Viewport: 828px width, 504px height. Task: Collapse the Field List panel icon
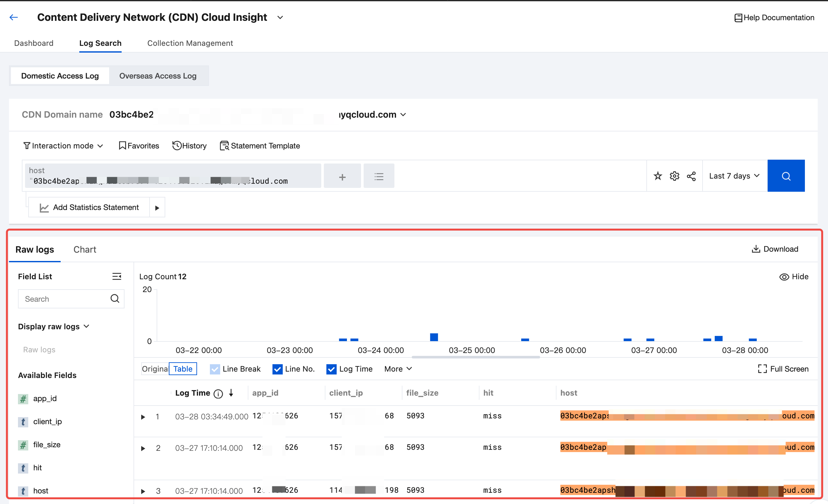116,276
